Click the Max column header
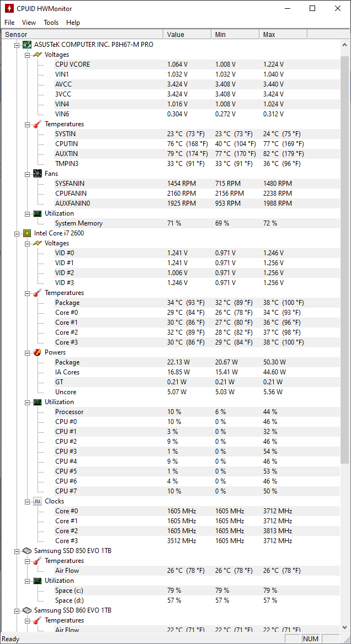The width and height of the screenshot is (351, 644). pos(283,35)
